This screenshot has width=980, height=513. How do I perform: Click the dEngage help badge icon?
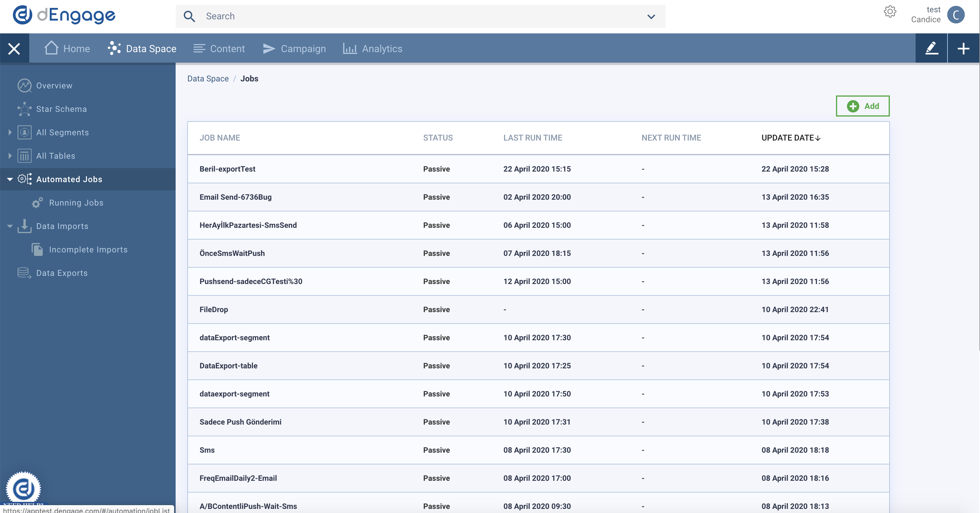point(23,489)
